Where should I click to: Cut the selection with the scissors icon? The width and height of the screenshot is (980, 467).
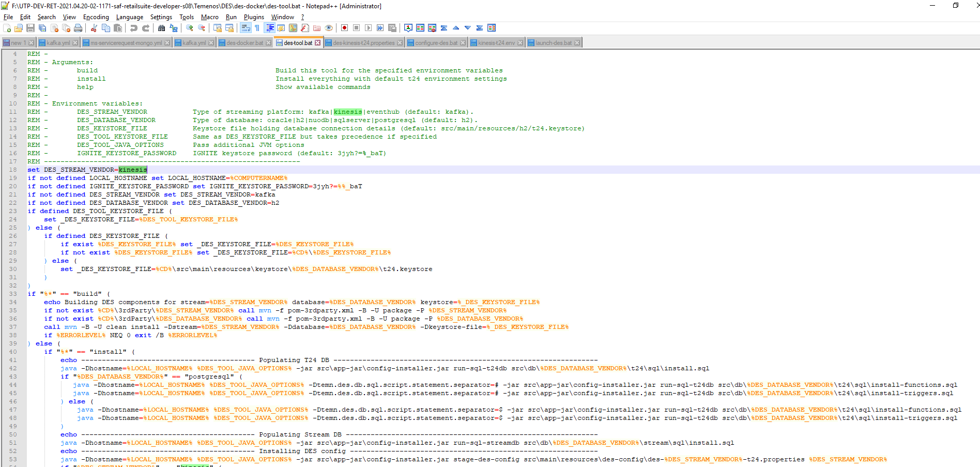click(94, 28)
